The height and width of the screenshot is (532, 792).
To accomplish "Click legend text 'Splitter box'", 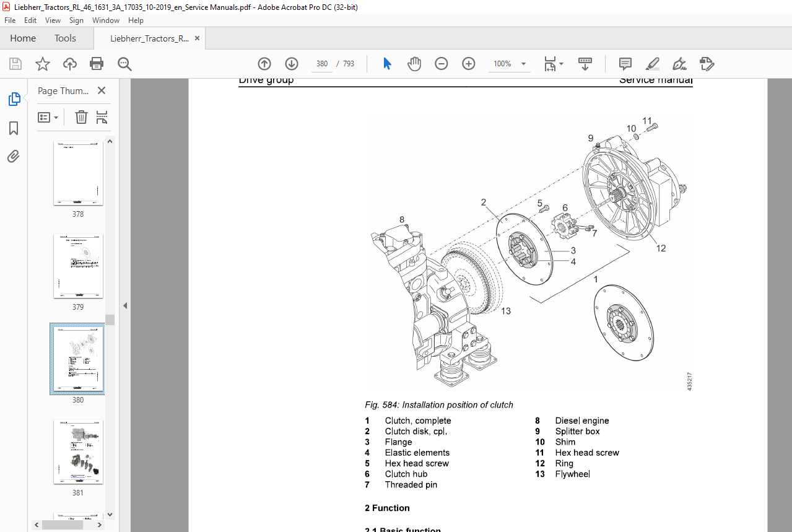I will click(x=577, y=431).
